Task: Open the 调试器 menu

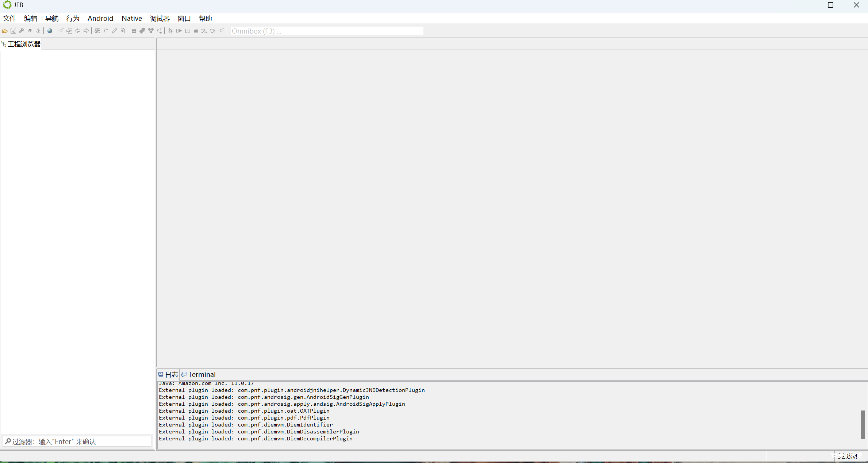Action: tap(160, 18)
